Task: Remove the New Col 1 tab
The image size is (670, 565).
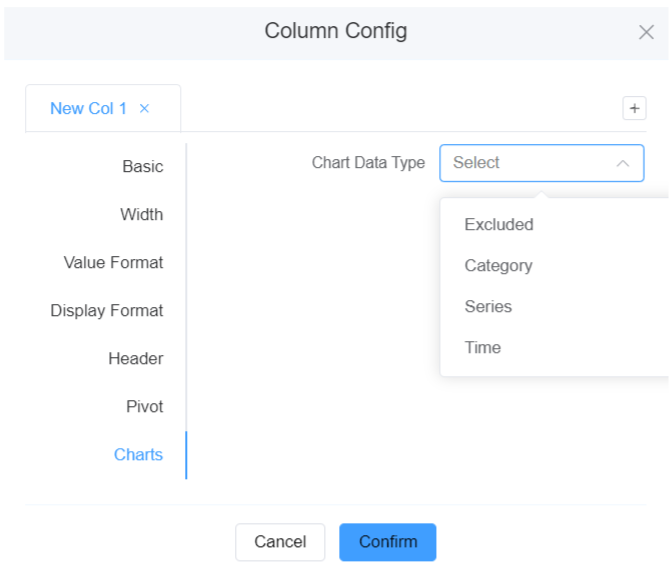Action: point(144,108)
